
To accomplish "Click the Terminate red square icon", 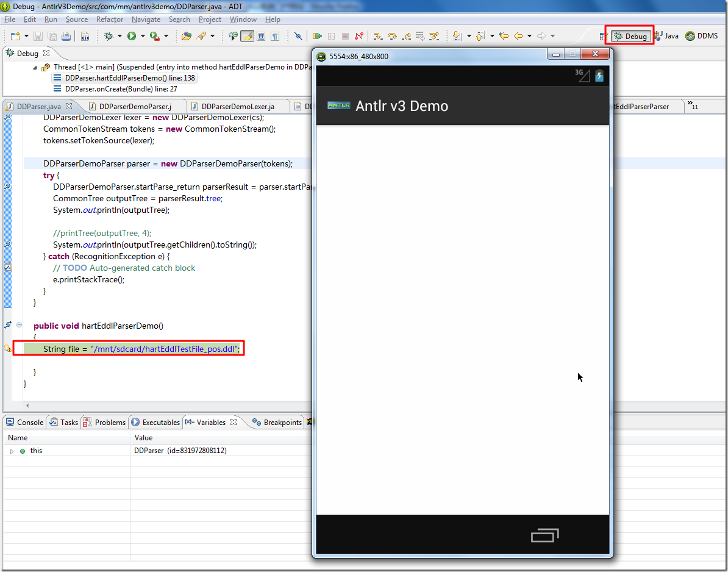I will (346, 36).
